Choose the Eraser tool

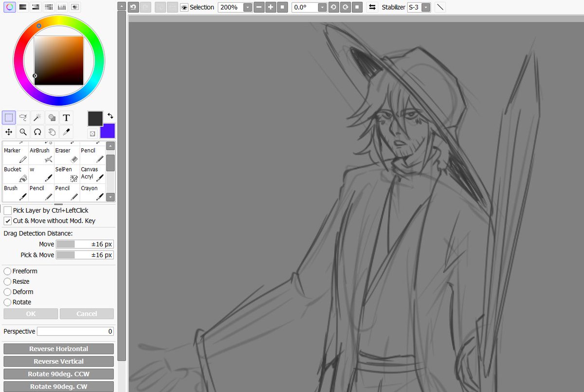click(x=67, y=155)
